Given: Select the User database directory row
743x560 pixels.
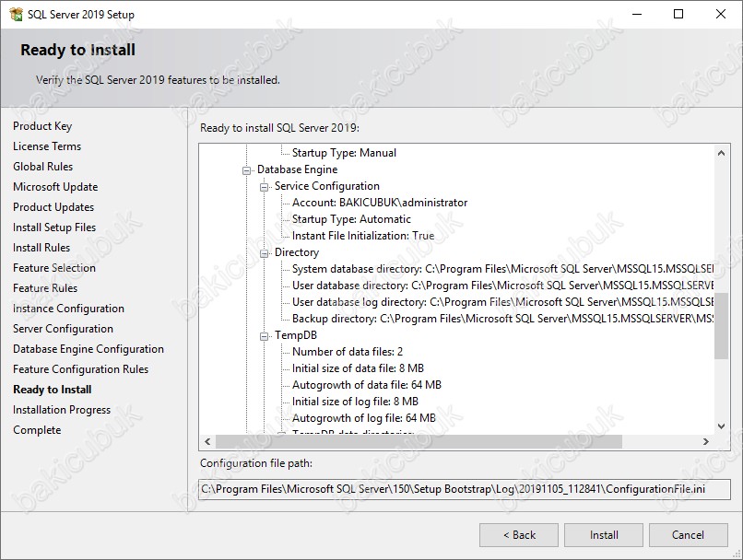Looking at the screenshot, I should coord(502,286).
